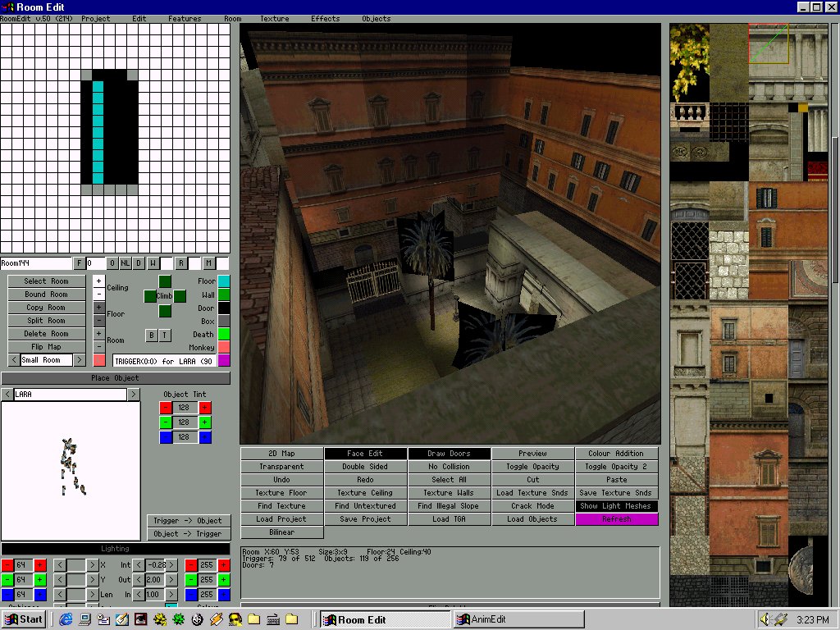Lower the room with its minus button

coord(99,346)
